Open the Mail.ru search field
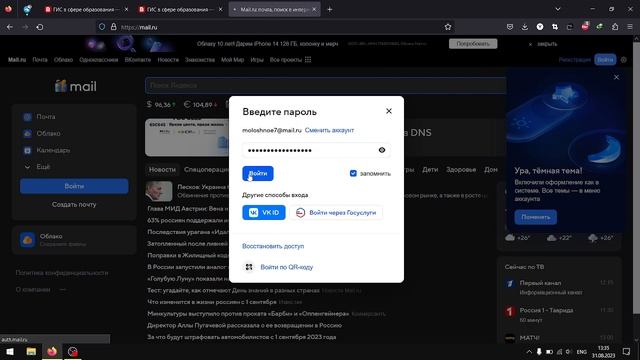This screenshot has height=360, width=640. click(326, 85)
